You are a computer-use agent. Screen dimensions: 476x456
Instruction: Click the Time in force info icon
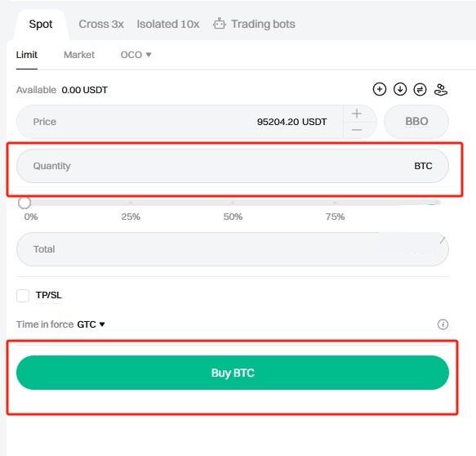(443, 324)
